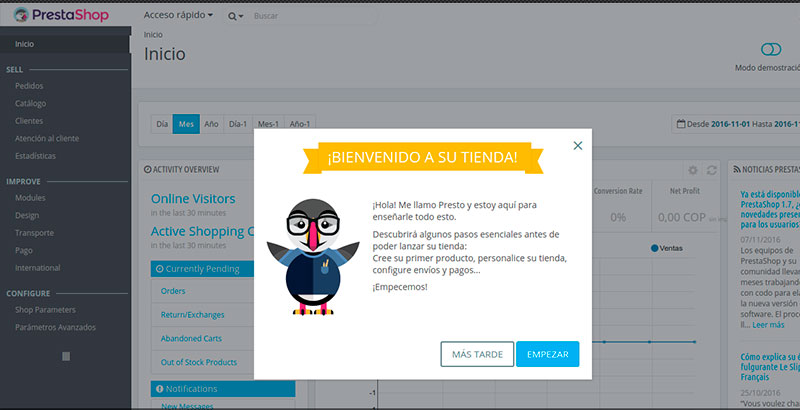This screenshot has height=410, width=800.
Task: Open Transporte in the sidebar
Action: pyautogui.click(x=34, y=233)
